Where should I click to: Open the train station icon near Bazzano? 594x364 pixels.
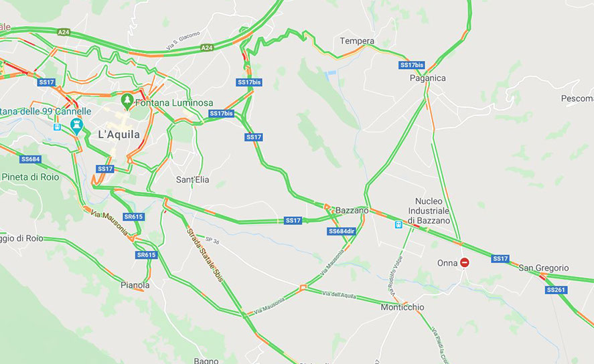398,225
